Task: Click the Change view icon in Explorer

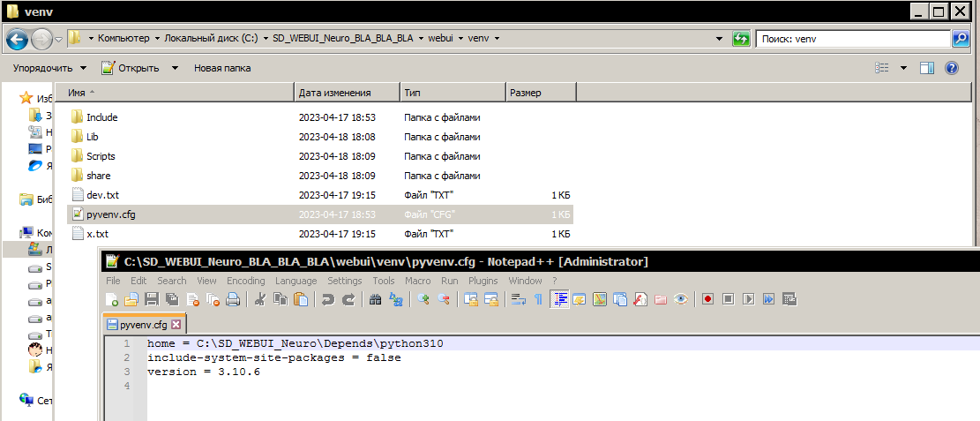Action: coord(882,68)
